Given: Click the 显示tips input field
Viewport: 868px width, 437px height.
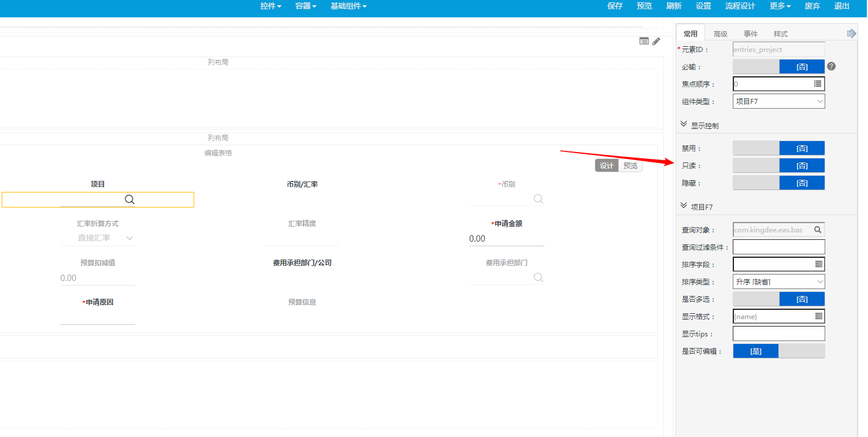Looking at the screenshot, I should [x=778, y=334].
